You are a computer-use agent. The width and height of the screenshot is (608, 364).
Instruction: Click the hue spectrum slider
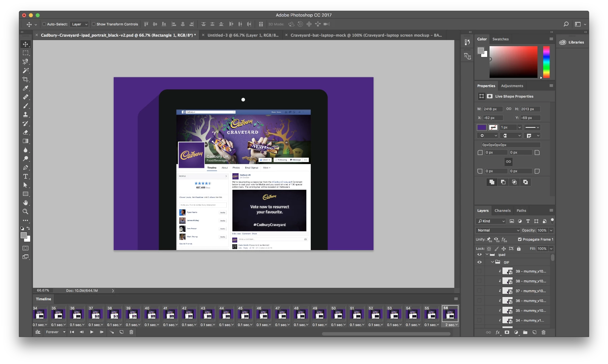(x=546, y=62)
